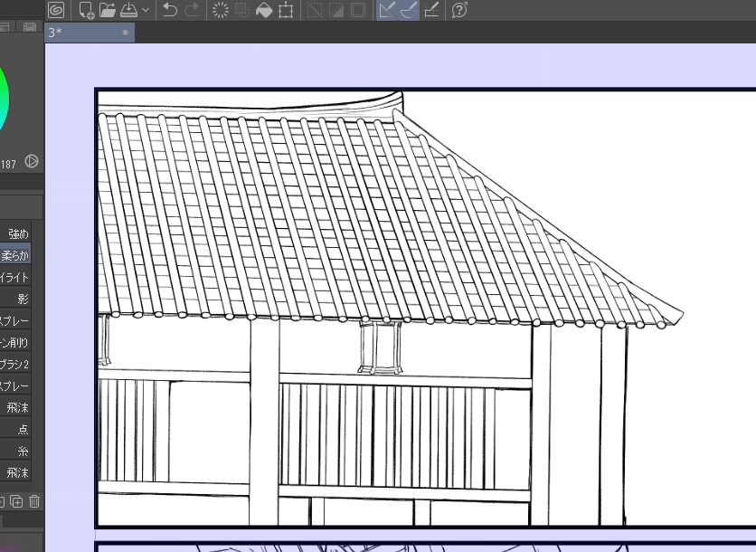The height and width of the screenshot is (552, 756).
Task: Click the Clear (delete) icon
Action: point(221,10)
